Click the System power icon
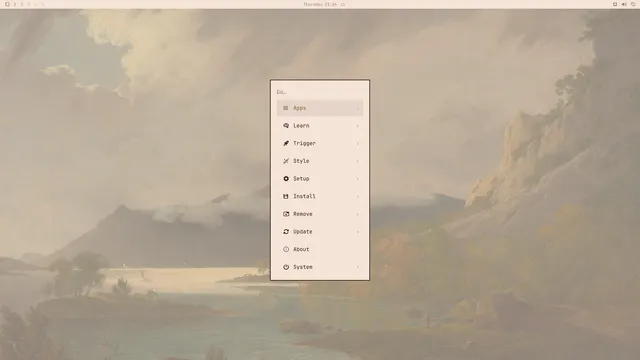640x360 pixels. (x=286, y=267)
